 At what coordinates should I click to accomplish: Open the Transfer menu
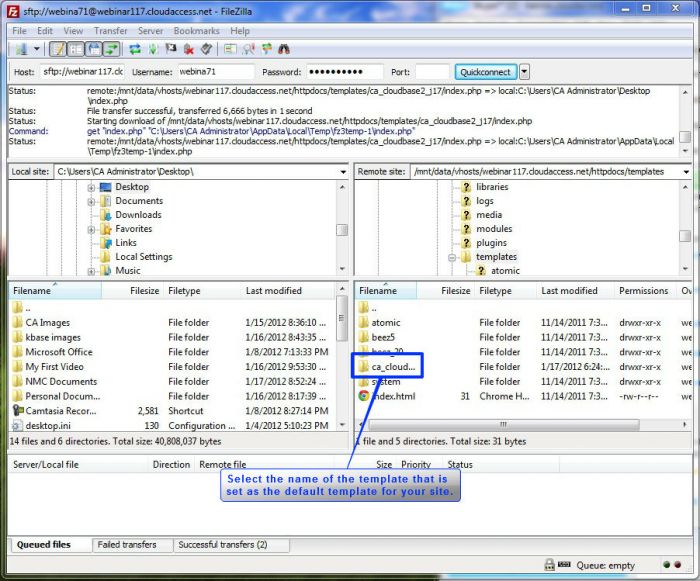(111, 31)
